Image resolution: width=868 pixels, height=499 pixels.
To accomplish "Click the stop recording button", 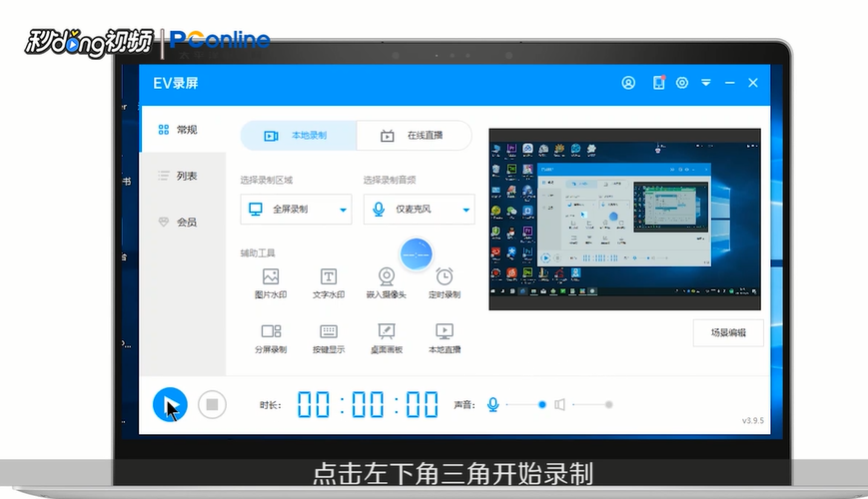I will tap(212, 405).
